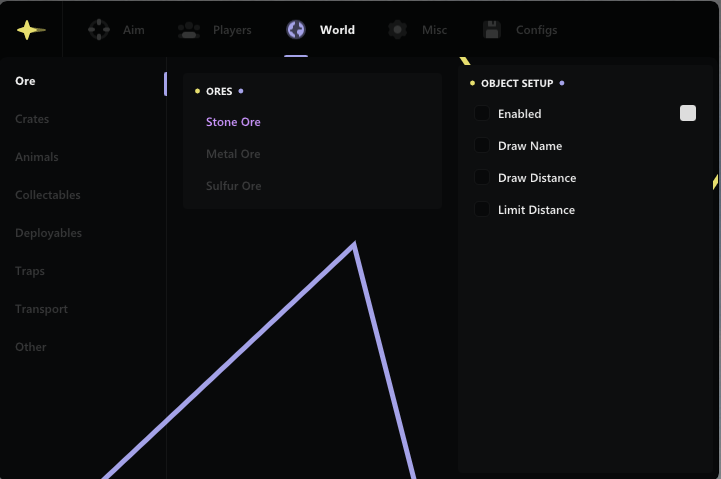
Task: Check the Draw Distance option
Action: pyautogui.click(x=483, y=178)
